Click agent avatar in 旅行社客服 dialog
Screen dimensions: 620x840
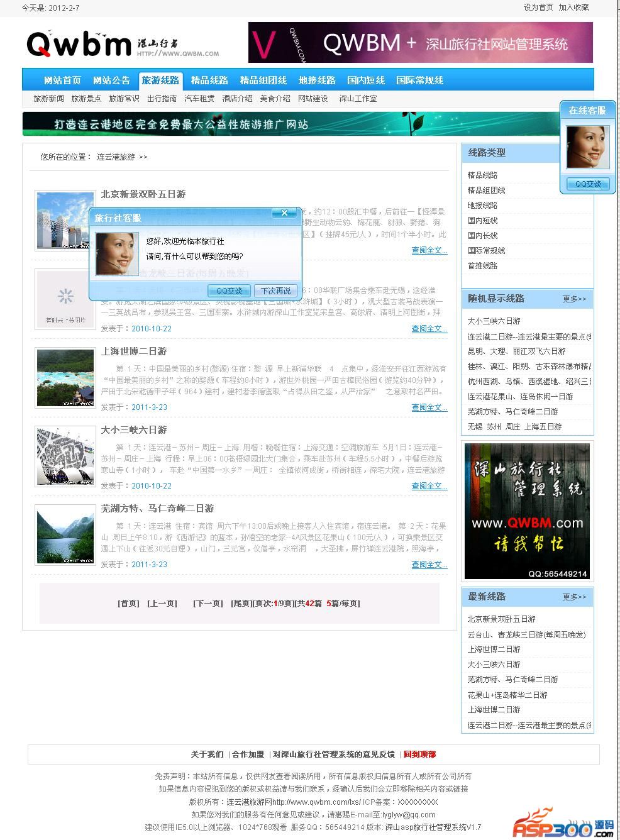tap(116, 253)
